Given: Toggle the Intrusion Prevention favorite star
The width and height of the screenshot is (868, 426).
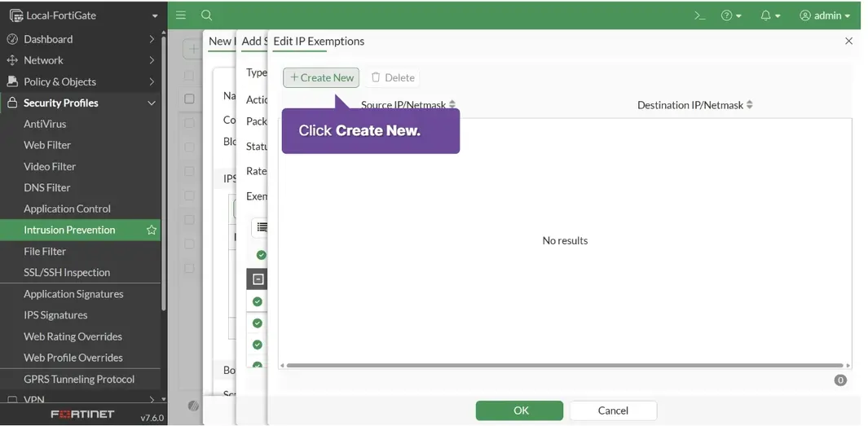Looking at the screenshot, I should point(151,231).
